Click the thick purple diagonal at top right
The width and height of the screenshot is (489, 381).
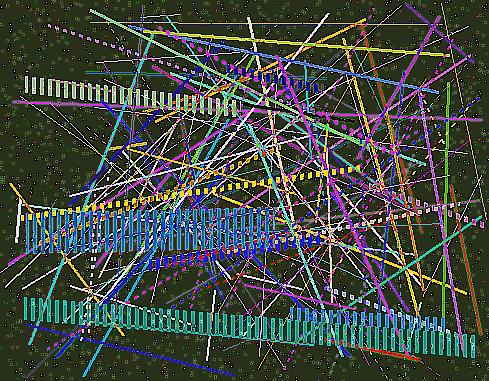coord(440,32)
